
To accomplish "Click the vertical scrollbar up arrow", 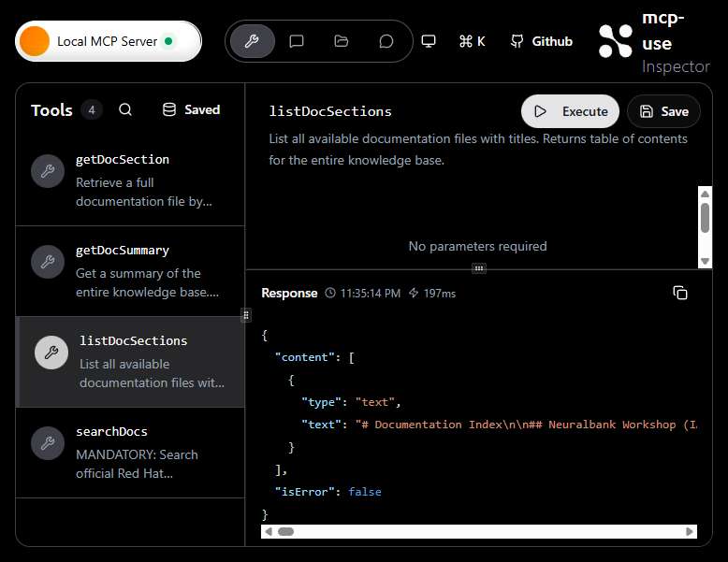I will coord(705,194).
